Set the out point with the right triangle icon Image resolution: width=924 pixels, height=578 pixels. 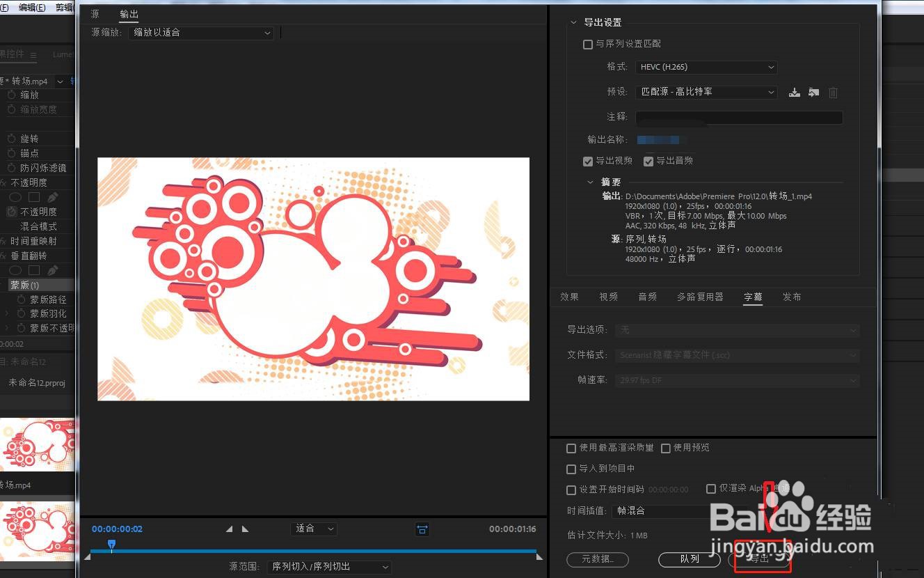coord(245,529)
